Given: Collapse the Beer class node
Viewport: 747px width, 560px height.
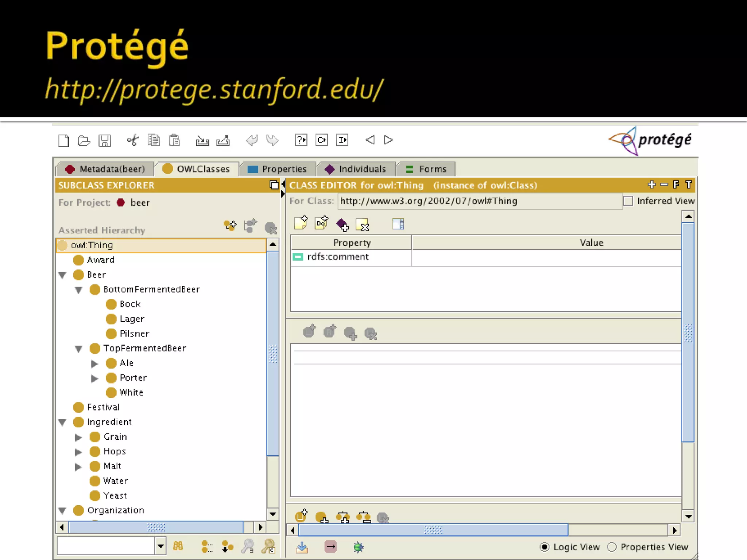Looking at the screenshot, I should pos(62,275).
